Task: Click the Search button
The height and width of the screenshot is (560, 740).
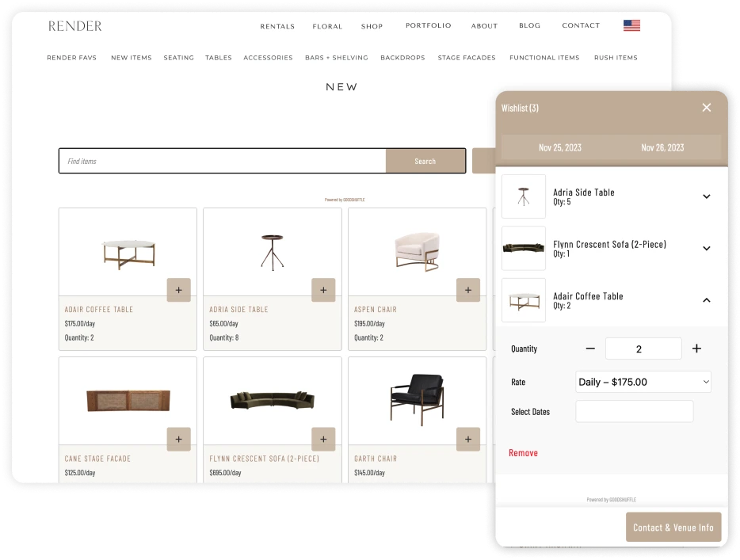Action: [425, 161]
